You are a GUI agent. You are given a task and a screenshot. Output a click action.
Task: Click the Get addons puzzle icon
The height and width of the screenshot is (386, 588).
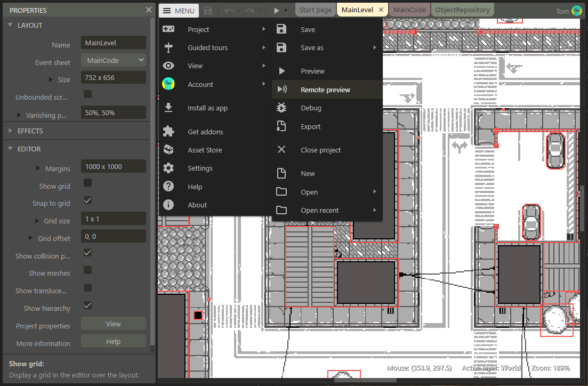click(x=168, y=132)
